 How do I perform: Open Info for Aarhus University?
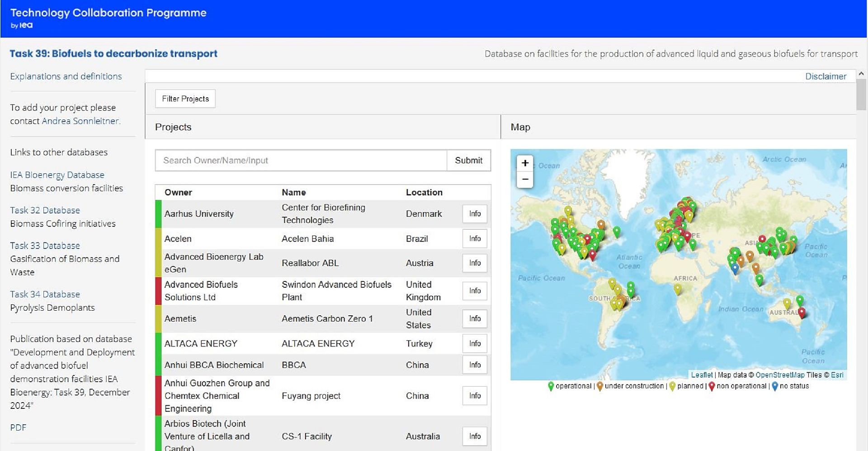point(475,214)
